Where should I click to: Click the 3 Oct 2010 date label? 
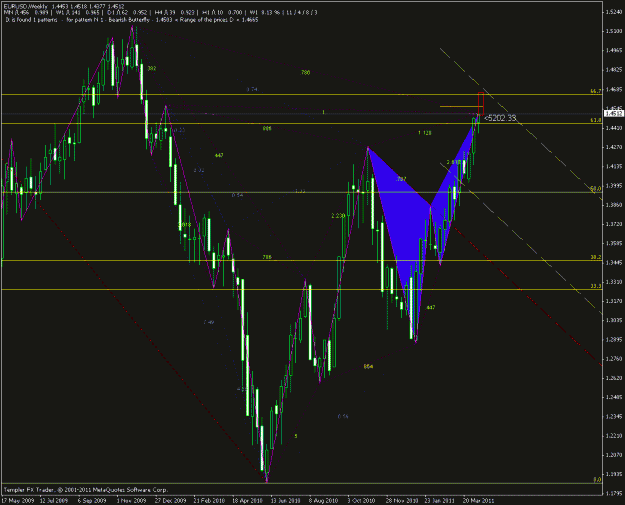[362, 501]
